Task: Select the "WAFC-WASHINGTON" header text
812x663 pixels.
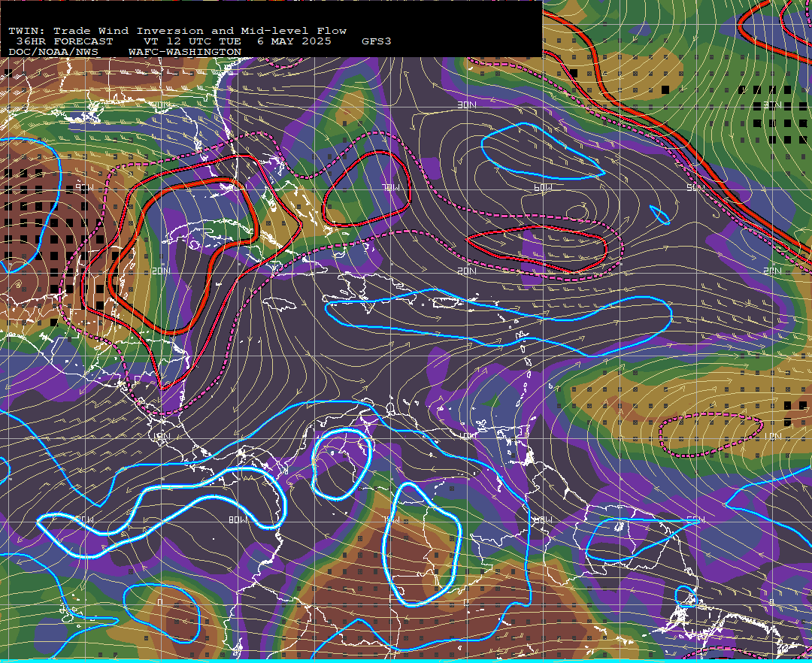Action: [185, 53]
